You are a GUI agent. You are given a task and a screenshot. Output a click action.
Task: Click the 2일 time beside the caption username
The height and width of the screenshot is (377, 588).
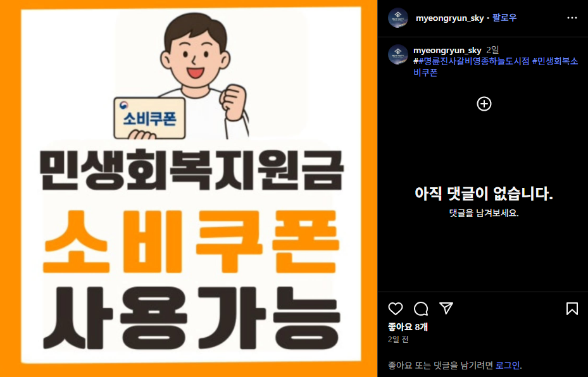pyautogui.click(x=492, y=50)
